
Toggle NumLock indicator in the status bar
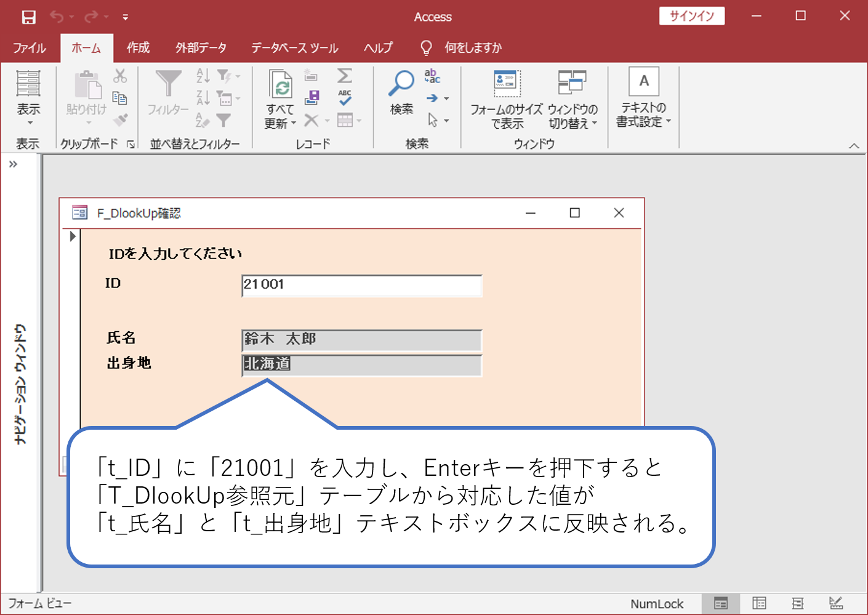click(x=657, y=604)
